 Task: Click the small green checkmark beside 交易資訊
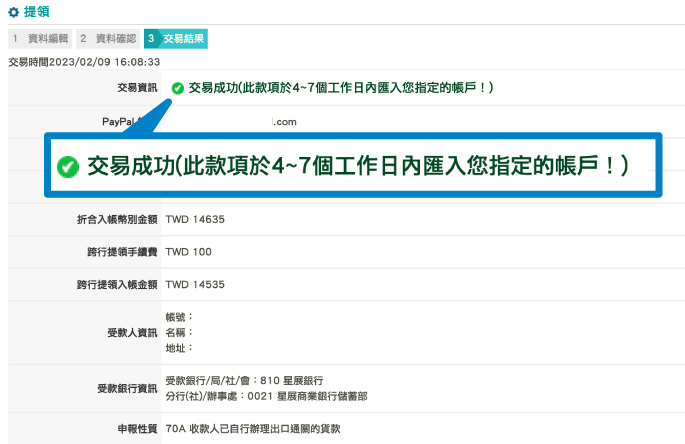(x=178, y=88)
